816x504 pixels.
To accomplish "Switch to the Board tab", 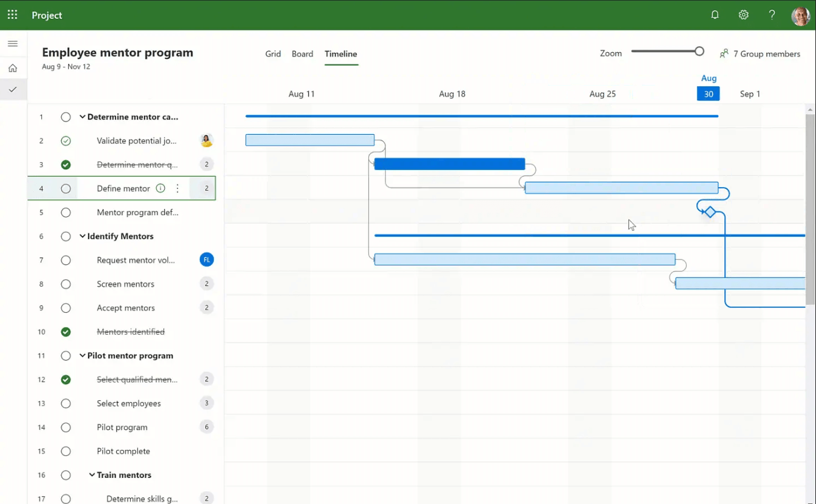I will click(302, 53).
